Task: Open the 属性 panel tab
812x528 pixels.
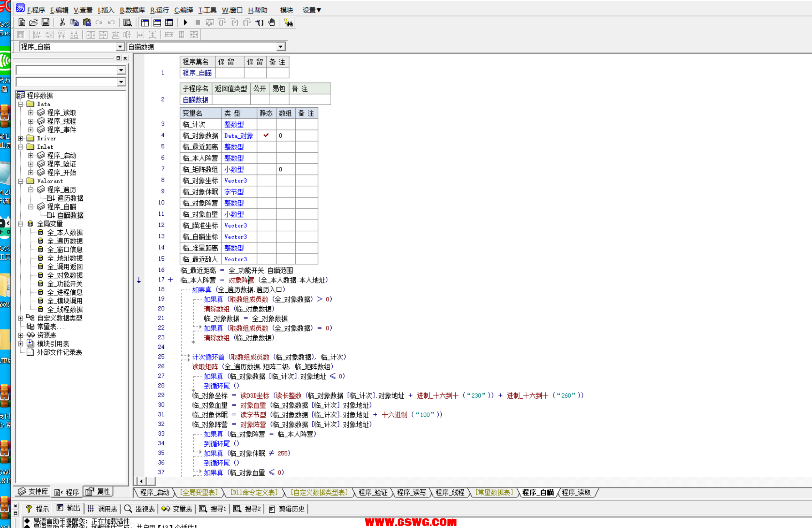Action: point(98,492)
